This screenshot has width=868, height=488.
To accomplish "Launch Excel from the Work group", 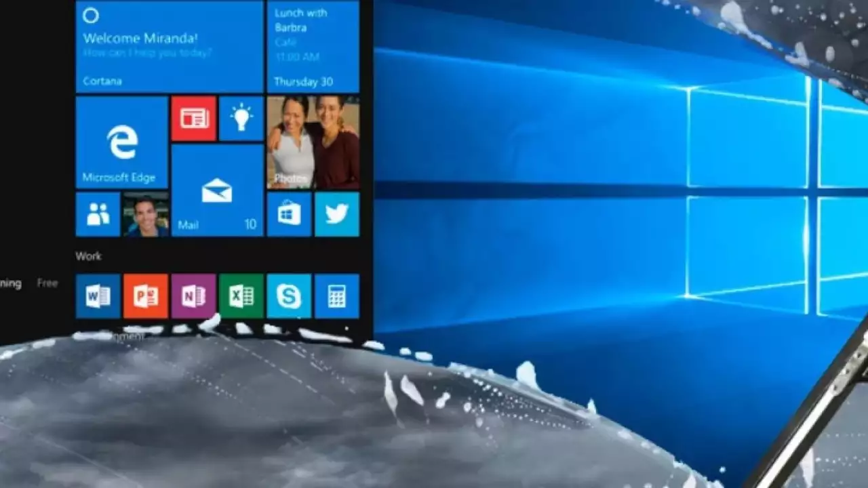I will pyautogui.click(x=241, y=296).
